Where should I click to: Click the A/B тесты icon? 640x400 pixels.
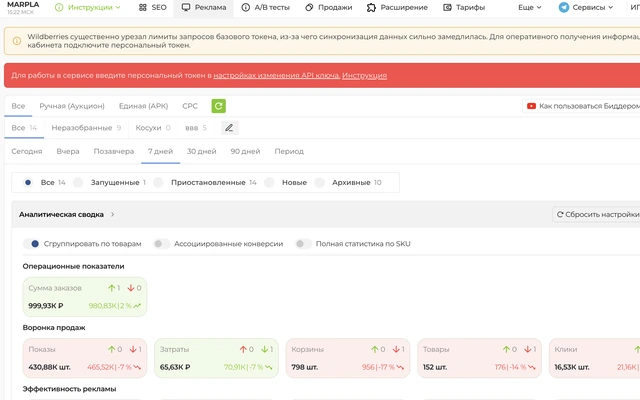(x=245, y=7)
